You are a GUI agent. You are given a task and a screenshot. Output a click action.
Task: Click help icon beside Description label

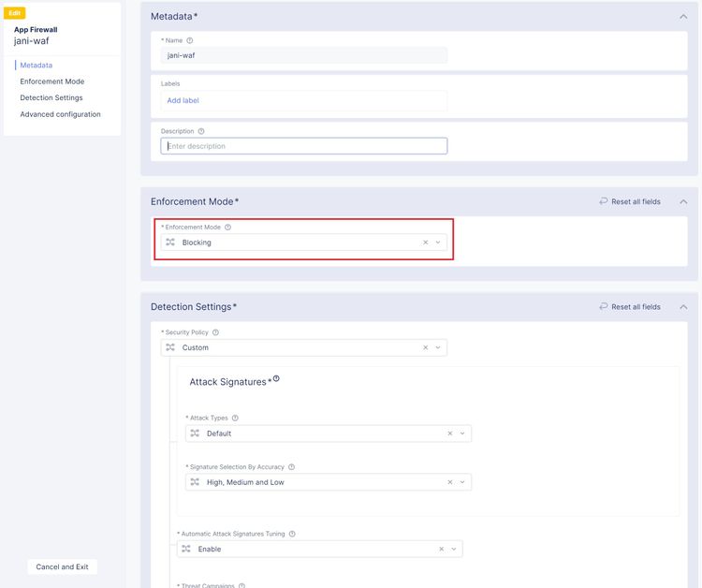coord(201,131)
